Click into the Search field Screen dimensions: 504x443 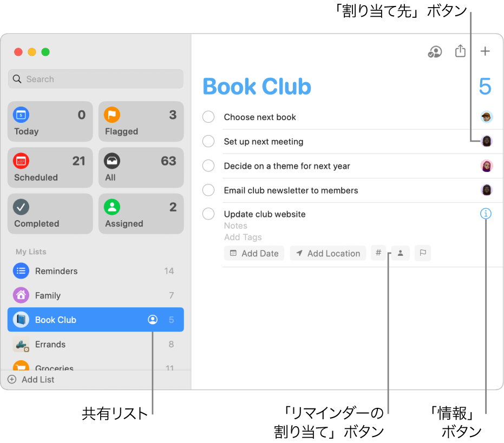click(96, 79)
